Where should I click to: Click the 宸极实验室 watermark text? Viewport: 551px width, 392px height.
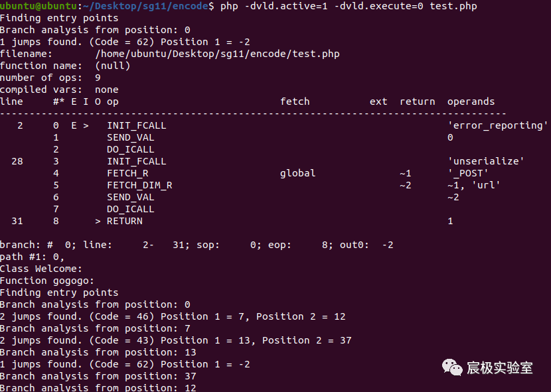click(x=499, y=367)
